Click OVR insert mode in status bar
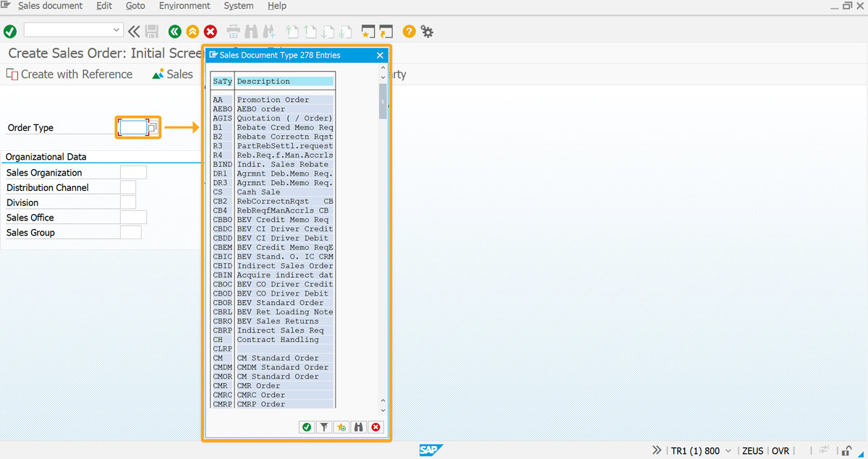This screenshot has width=868, height=459. pos(780,450)
